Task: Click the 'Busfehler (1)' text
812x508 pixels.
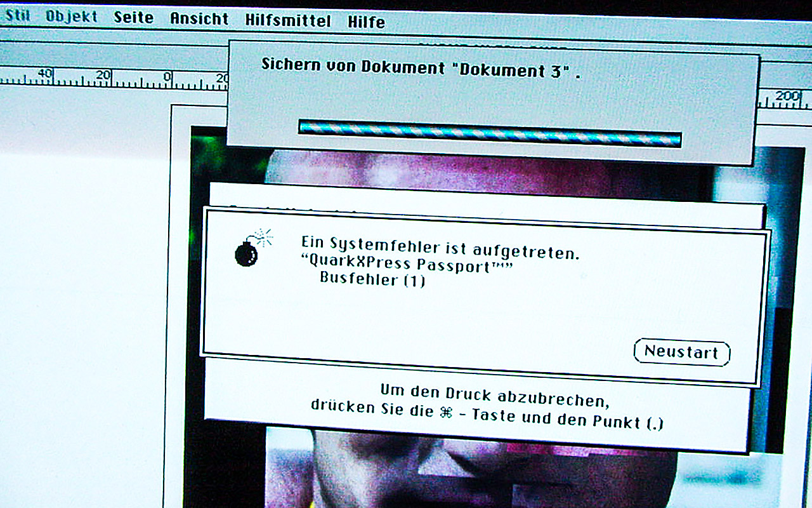Action: (372, 278)
